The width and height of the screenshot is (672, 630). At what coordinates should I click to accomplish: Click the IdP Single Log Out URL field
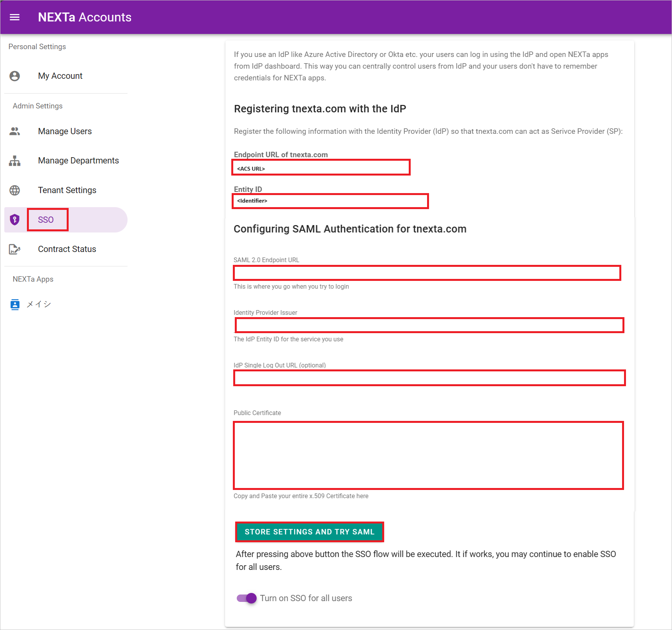(429, 378)
